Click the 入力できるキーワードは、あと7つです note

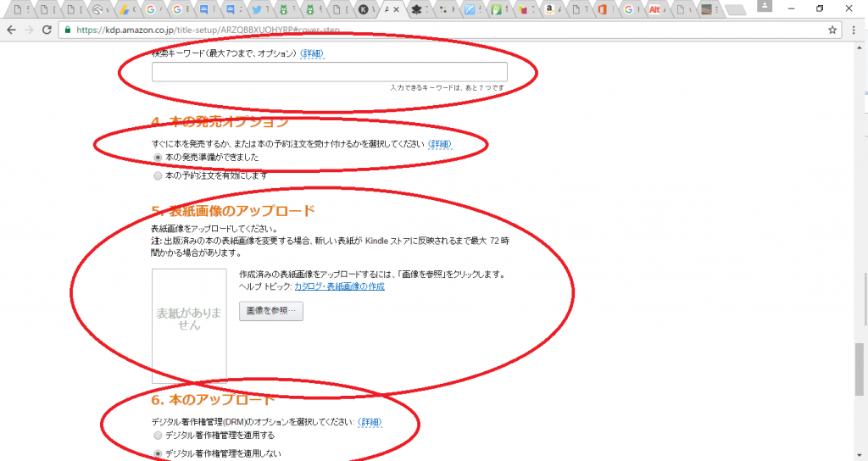click(x=448, y=88)
